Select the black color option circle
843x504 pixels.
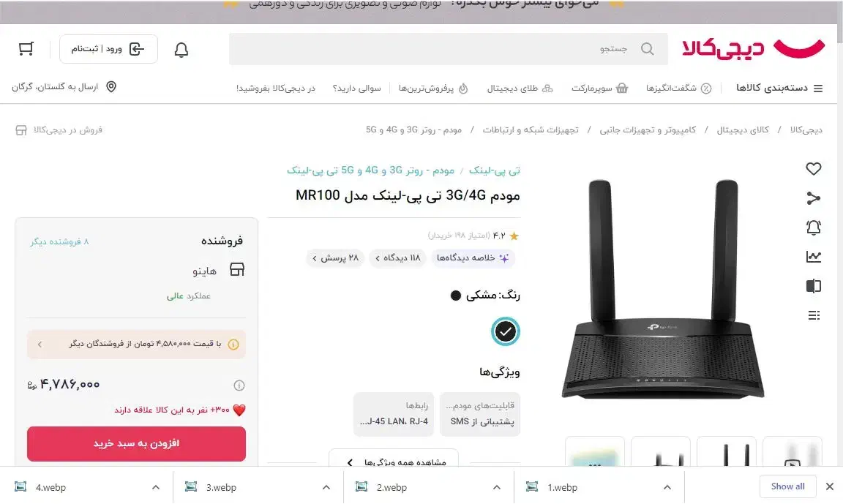(x=505, y=331)
